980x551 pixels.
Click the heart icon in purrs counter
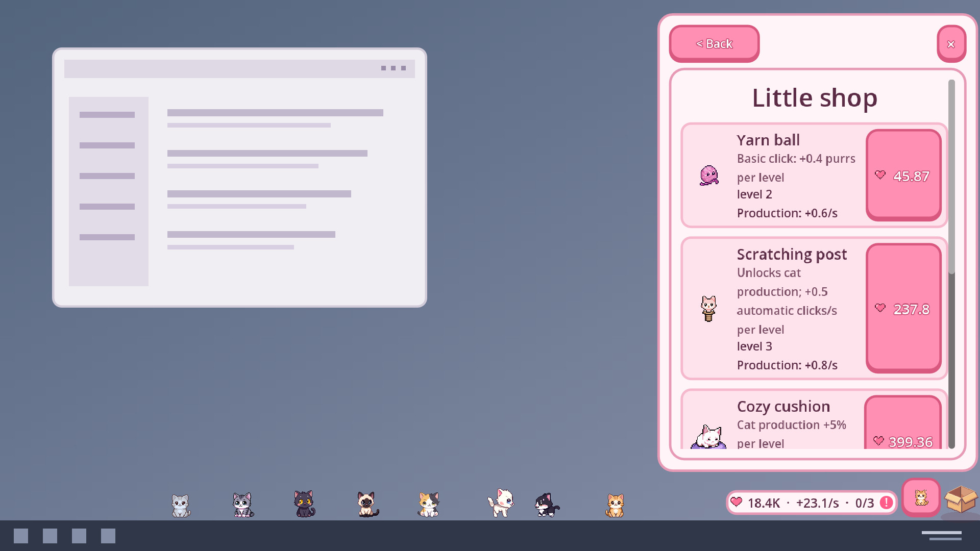[736, 502]
